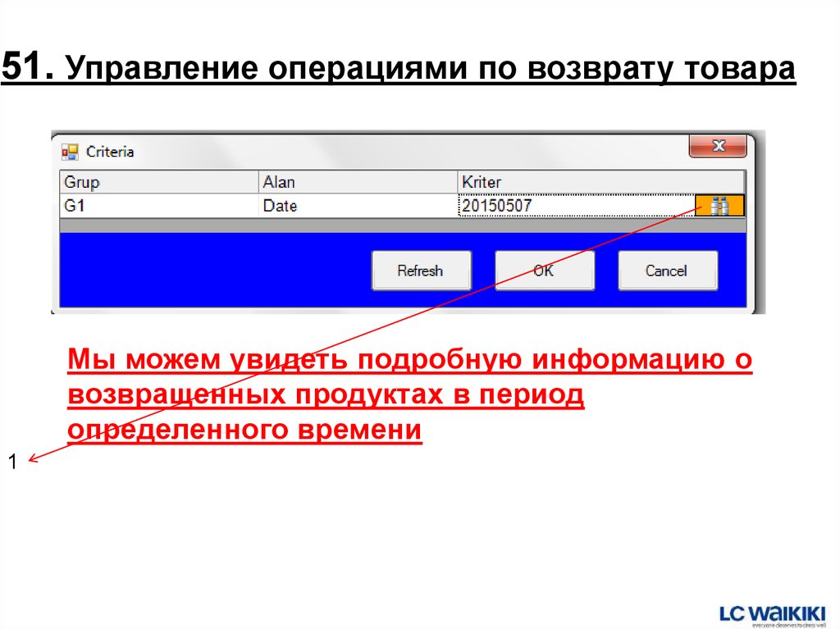
Task: Click the Alan column header
Action: 358,182
